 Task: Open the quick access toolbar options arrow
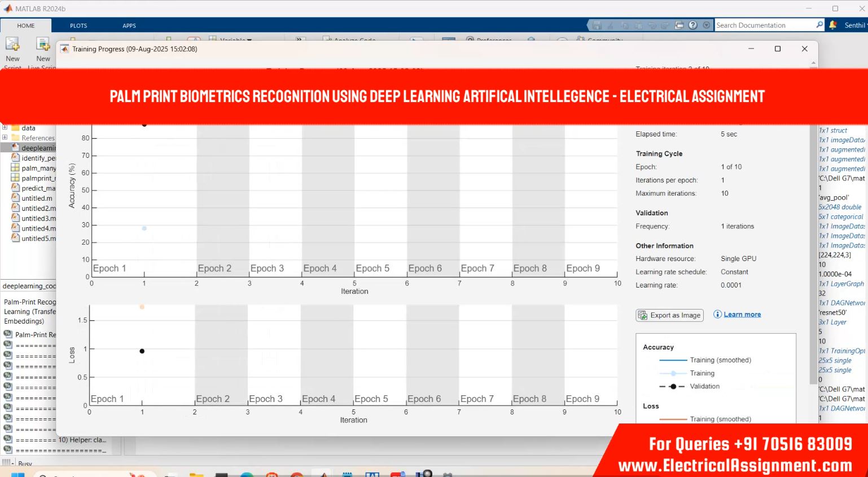point(707,25)
